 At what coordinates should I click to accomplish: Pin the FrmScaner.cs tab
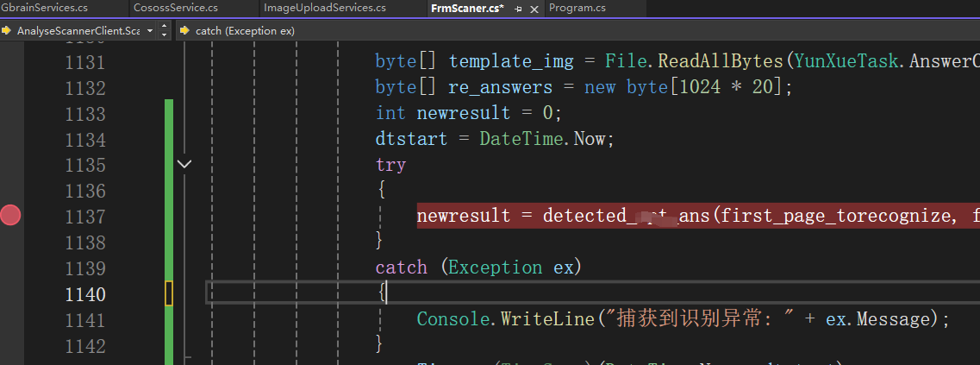click(518, 9)
